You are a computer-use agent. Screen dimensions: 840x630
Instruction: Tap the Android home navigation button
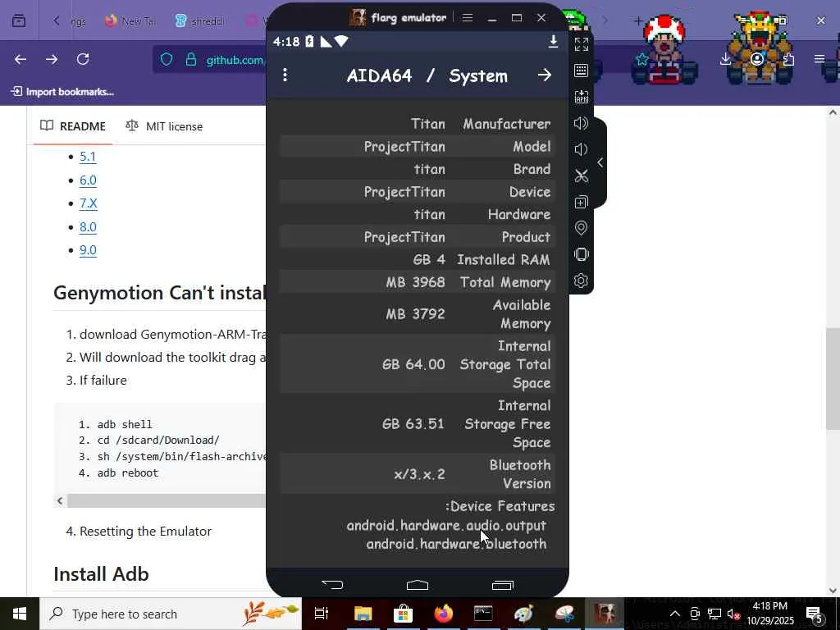pyautogui.click(x=418, y=584)
